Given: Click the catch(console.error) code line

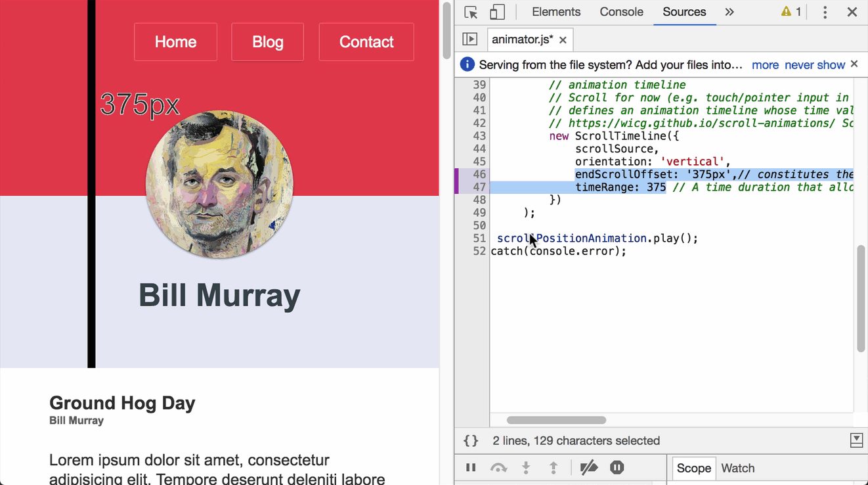Looking at the screenshot, I should point(558,251).
